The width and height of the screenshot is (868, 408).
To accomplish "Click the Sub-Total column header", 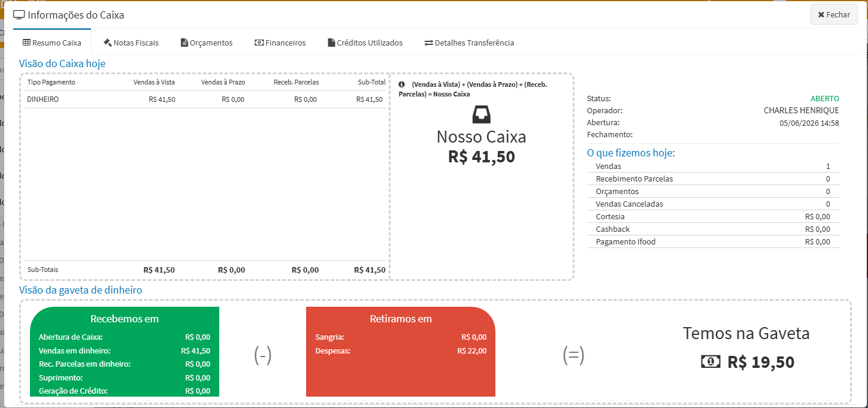I will click(371, 82).
